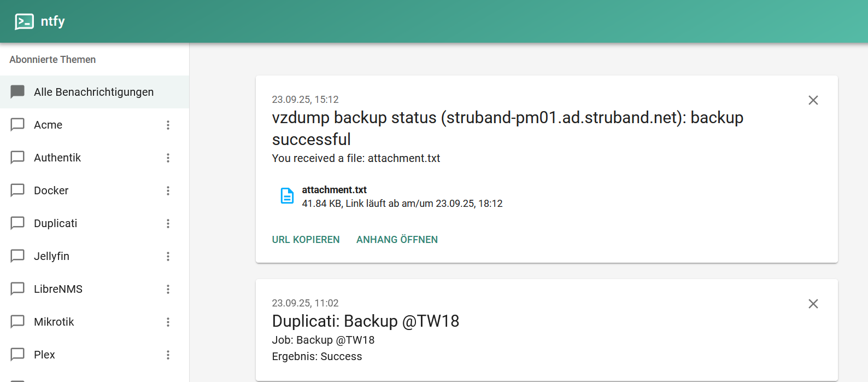Expand options menu next to Docker

coord(168,190)
